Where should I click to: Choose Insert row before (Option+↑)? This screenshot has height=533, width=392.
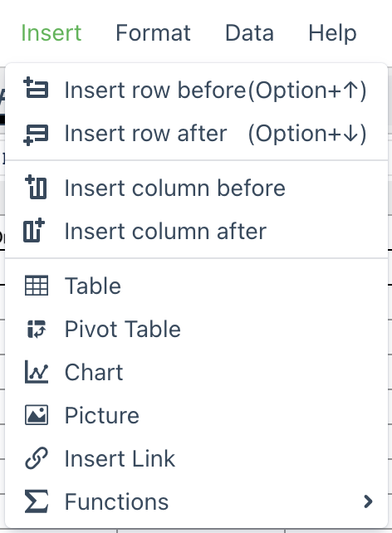pyautogui.click(x=196, y=90)
